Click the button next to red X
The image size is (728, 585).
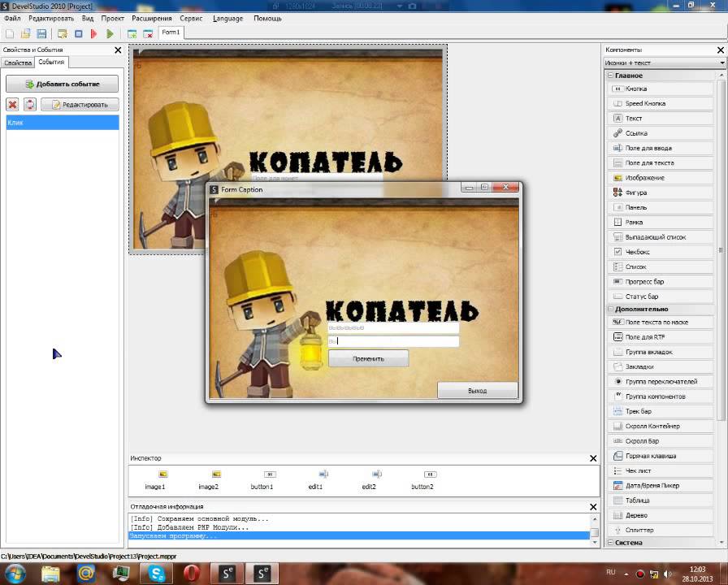30,105
